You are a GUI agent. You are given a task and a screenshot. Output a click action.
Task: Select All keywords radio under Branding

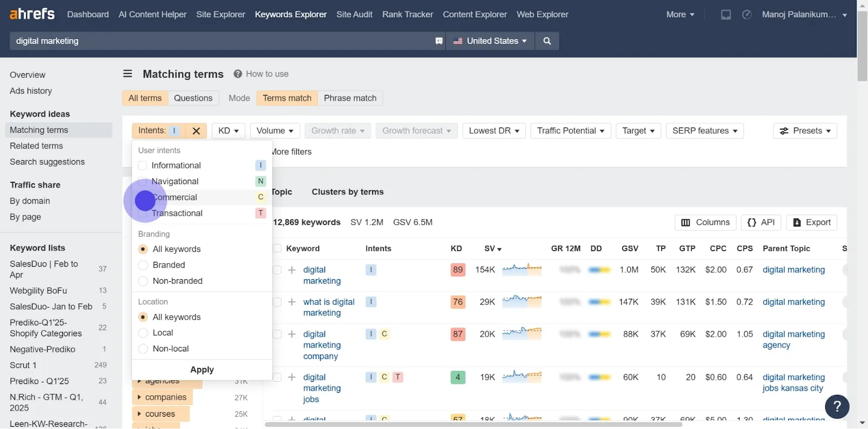coord(143,249)
